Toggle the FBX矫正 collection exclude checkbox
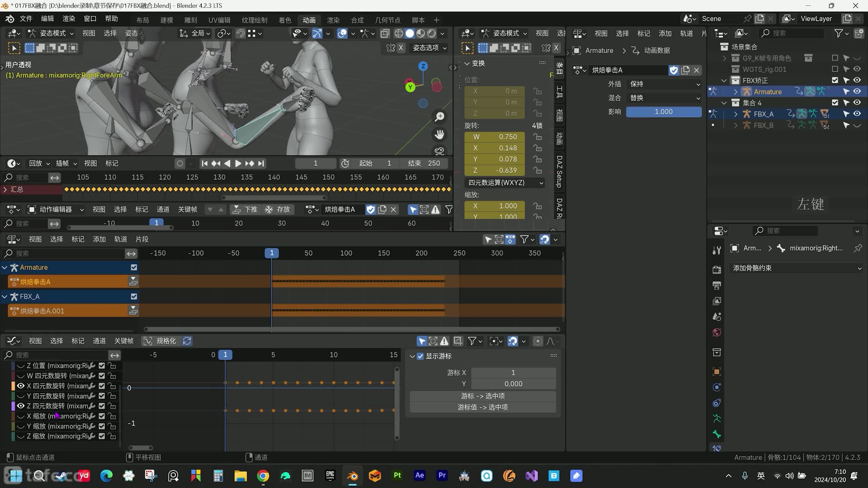This screenshot has width=868, height=488. [835, 80]
